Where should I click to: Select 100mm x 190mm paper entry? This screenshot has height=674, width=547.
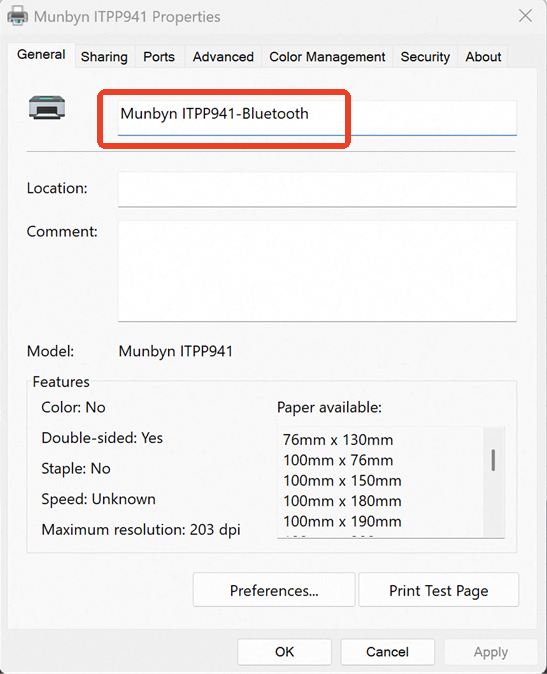[342, 521]
